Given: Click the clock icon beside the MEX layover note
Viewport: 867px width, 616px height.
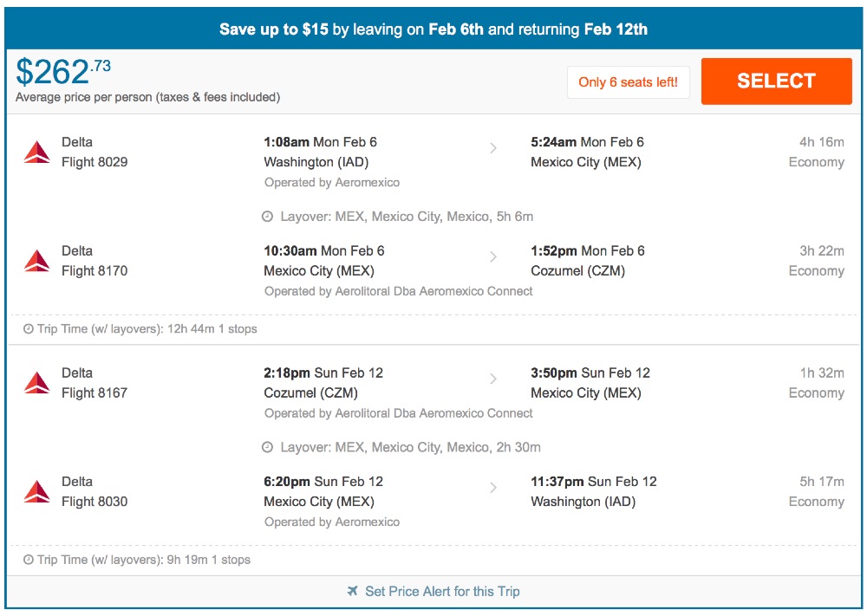Looking at the screenshot, I should [x=269, y=216].
